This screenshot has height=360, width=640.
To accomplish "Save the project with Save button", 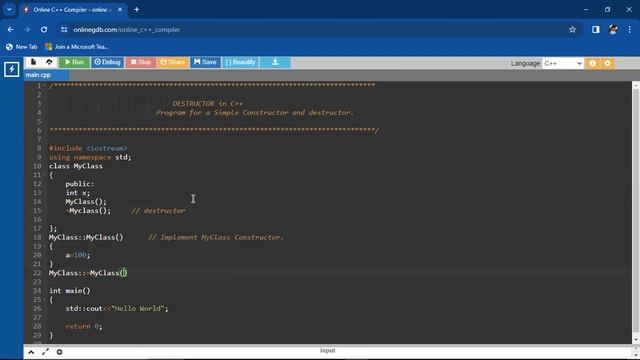I will click(205, 62).
